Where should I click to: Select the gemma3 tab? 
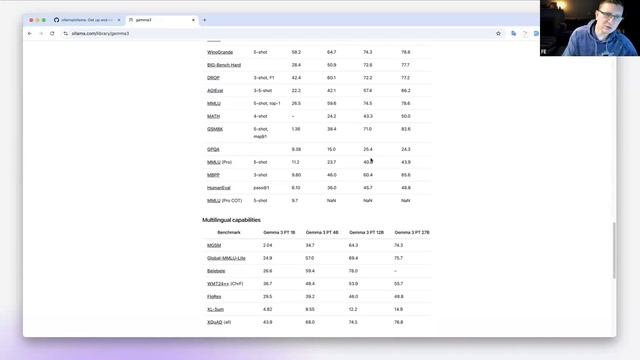(162, 20)
